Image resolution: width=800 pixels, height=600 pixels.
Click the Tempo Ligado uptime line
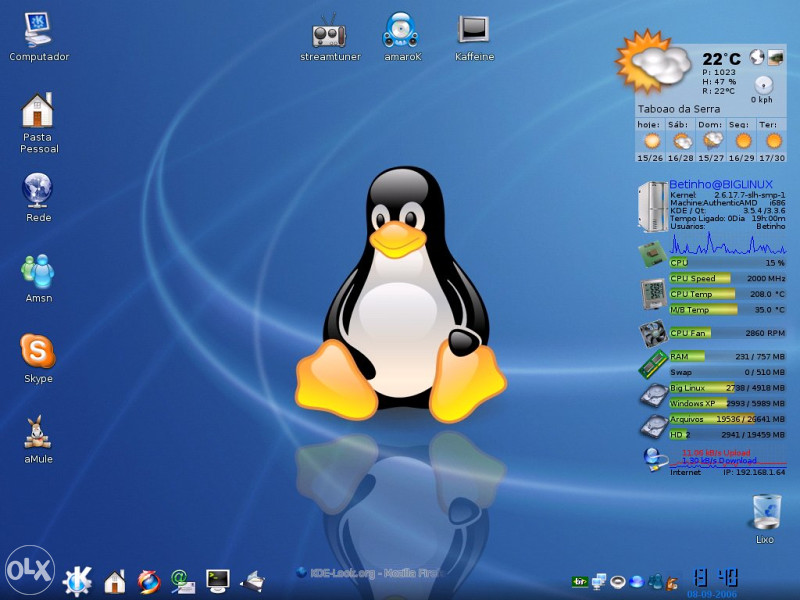728,218
